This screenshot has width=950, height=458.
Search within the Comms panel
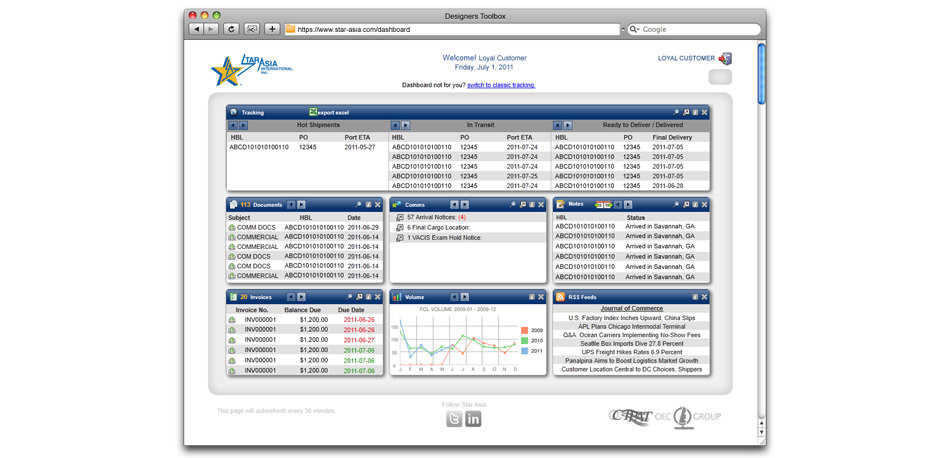click(513, 205)
